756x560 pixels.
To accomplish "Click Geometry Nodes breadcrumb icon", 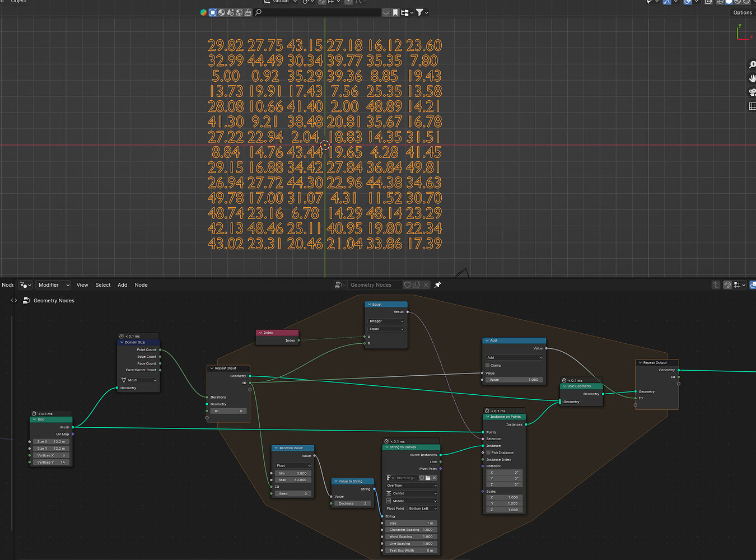I will pos(26,301).
